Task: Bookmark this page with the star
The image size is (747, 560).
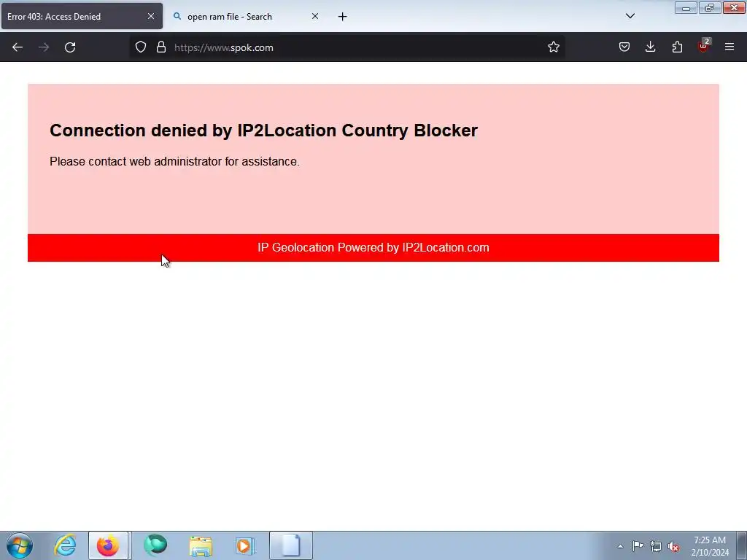Action: (553, 47)
